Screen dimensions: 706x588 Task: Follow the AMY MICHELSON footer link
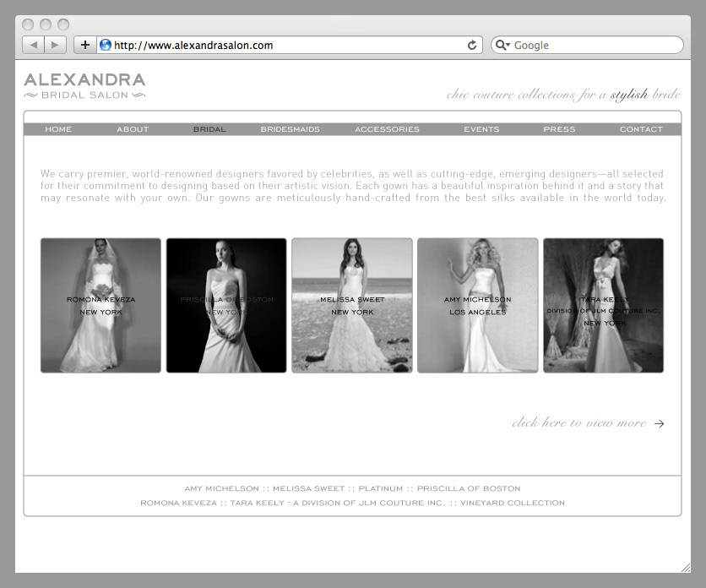221,488
